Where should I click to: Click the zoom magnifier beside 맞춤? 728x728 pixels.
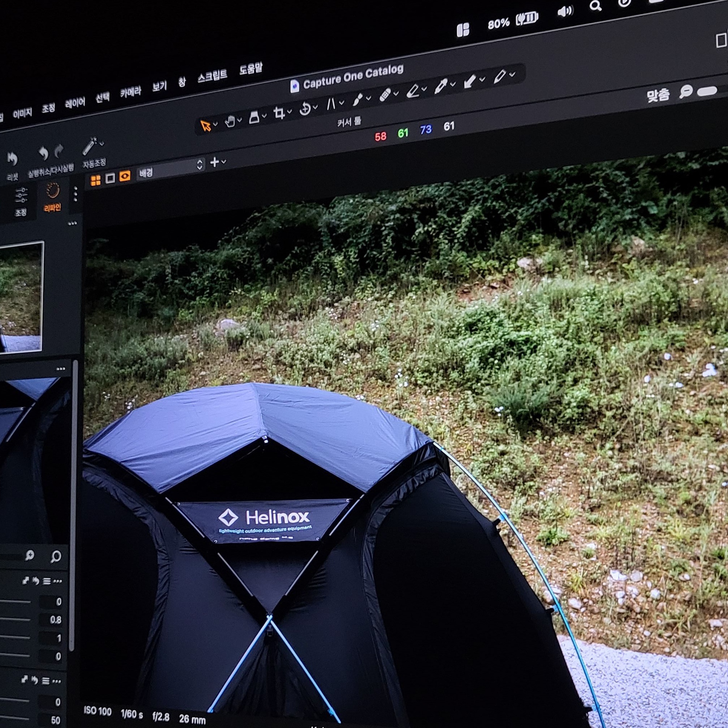click(x=686, y=91)
